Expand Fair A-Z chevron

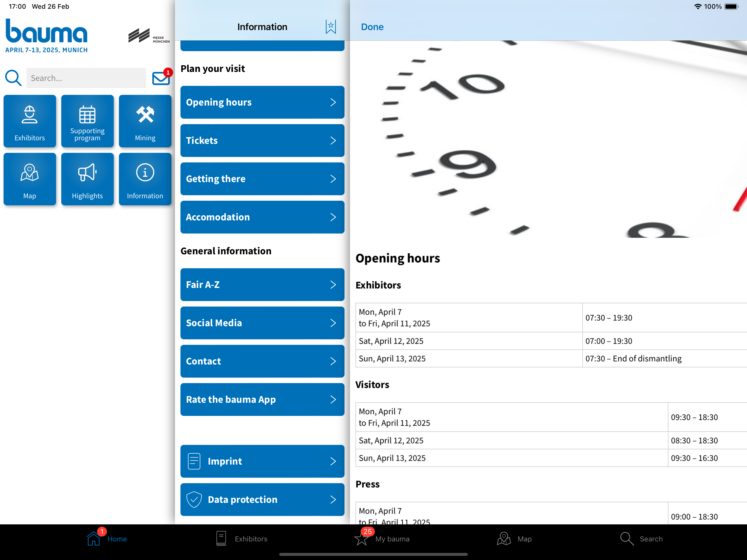point(333,285)
